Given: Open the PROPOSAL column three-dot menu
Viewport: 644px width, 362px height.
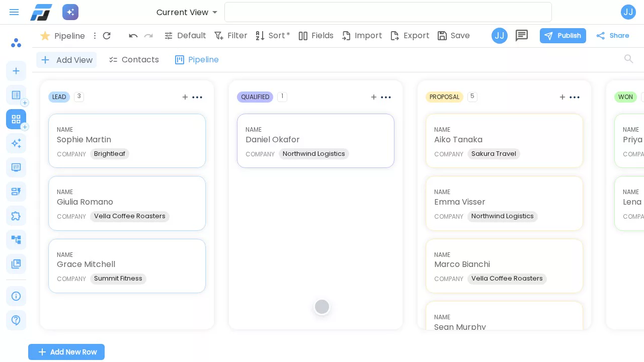Looking at the screenshot, I should point(575,97).
